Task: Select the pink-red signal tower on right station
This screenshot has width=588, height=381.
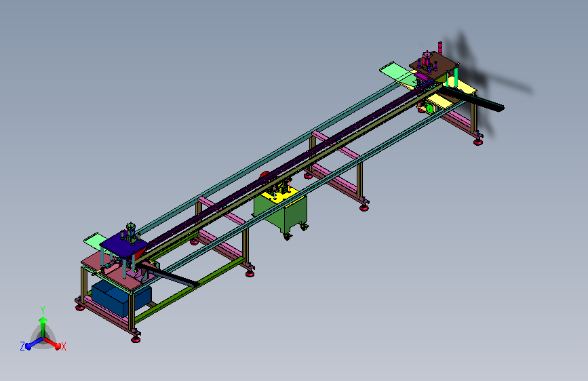Action: [x=440, y=47]
